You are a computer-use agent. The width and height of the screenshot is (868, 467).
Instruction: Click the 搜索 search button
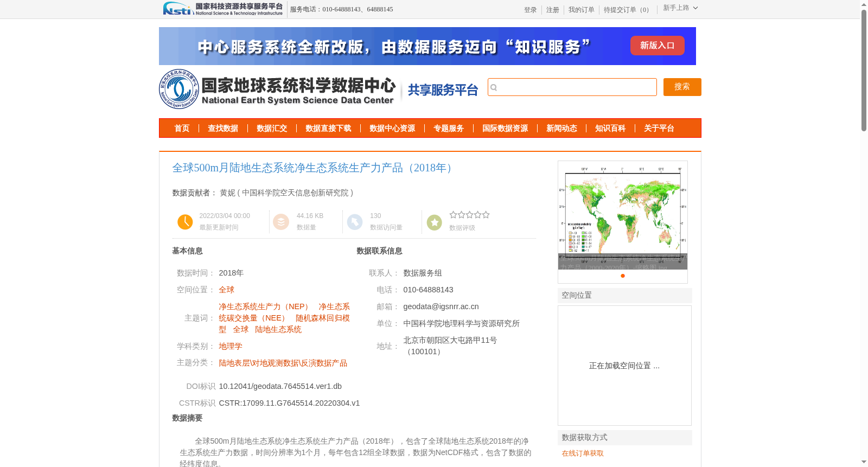coord(682,87)
